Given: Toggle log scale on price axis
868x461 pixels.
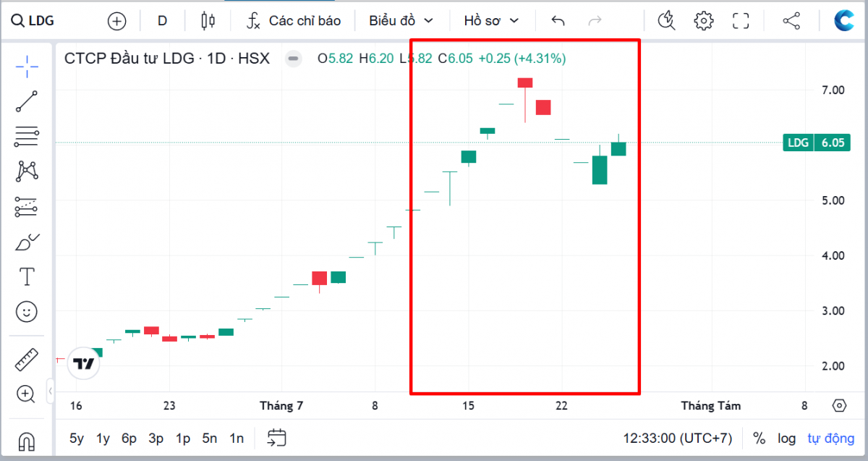Looking at the screenshot, I should click(x=787, y=438).
